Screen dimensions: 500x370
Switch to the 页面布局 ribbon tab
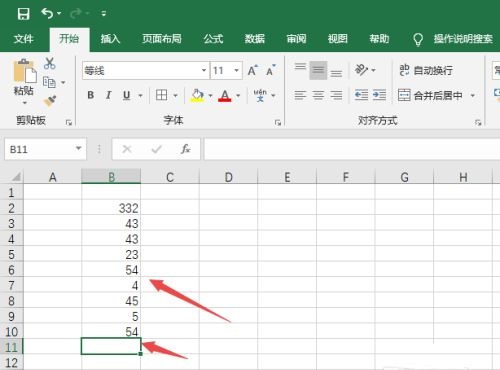162,39
